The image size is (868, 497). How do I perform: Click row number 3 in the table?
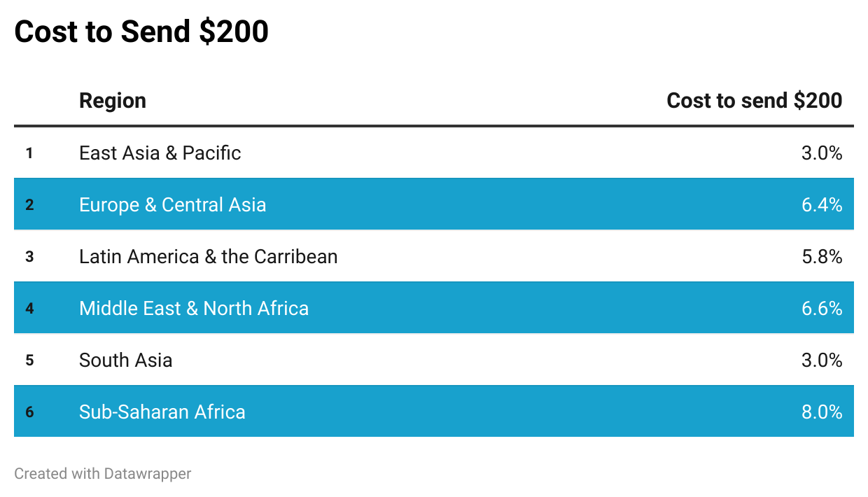[29, 256]
